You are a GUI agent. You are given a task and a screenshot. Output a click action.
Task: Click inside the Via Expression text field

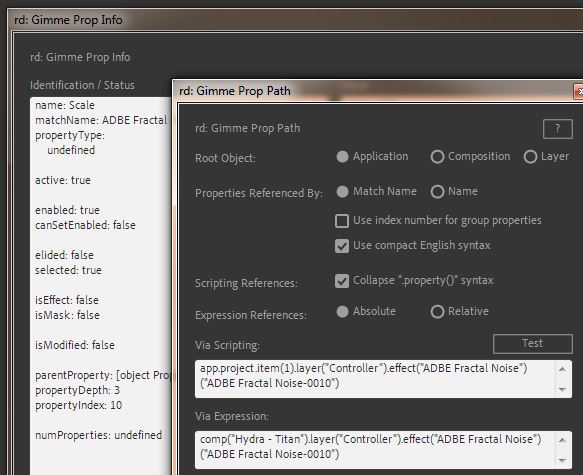(375, 450)
